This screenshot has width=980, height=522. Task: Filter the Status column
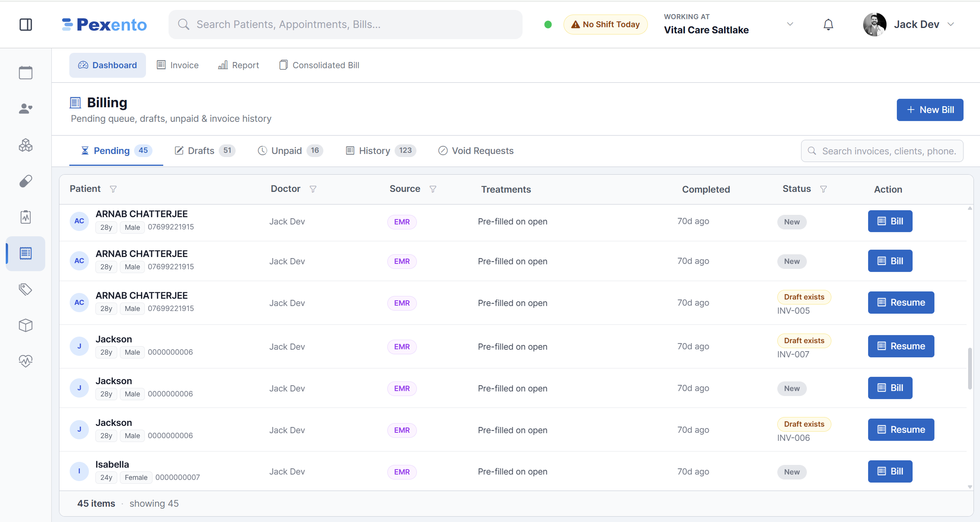point(823,189)
